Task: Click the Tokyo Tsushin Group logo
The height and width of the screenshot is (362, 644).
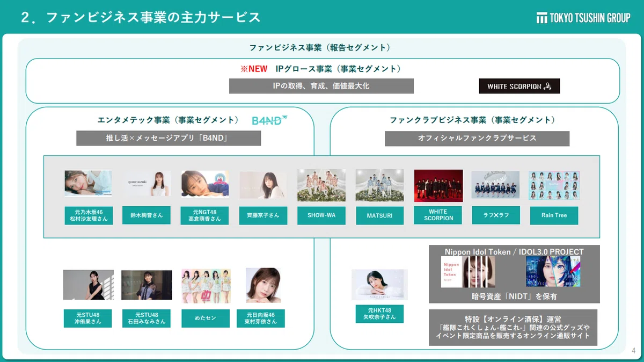Action: tap(583, 18)
